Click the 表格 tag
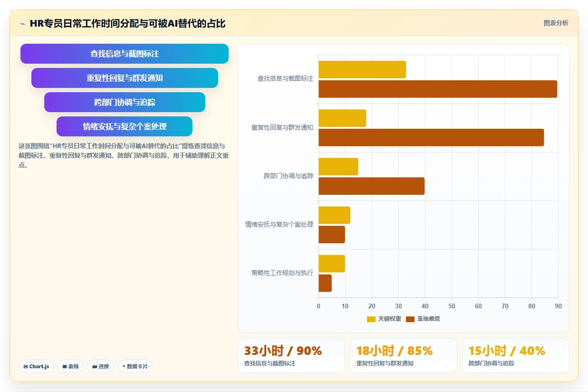 click(x=70, y=366)
